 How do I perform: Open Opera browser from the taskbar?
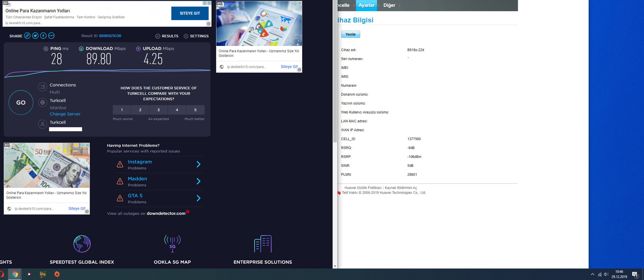coord(1,274)
